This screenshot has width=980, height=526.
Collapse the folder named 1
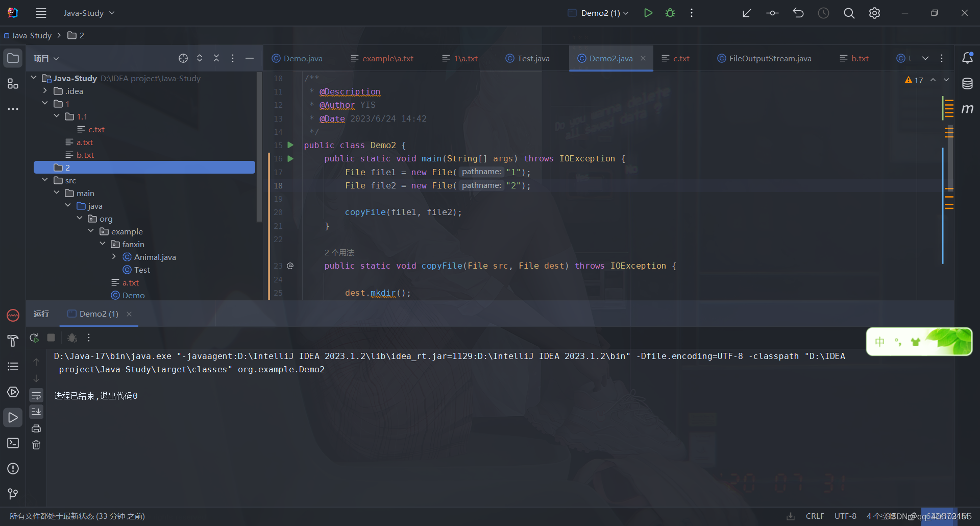[x=45, y=104]
